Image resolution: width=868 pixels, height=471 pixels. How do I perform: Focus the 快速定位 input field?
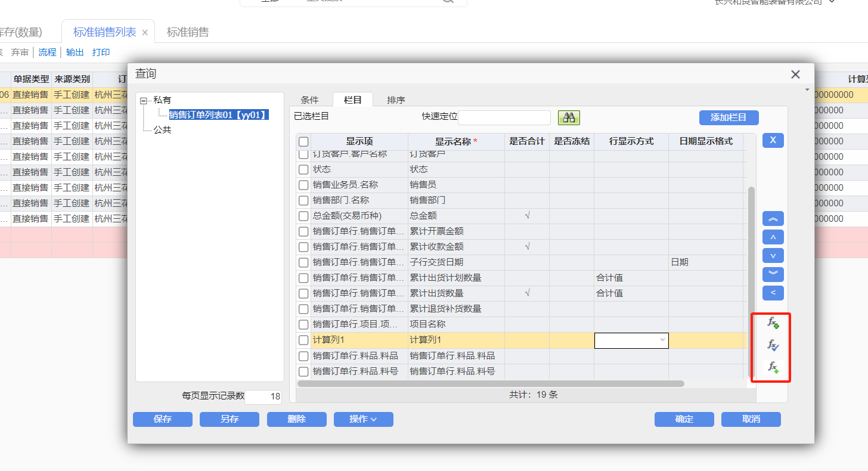click(504, 117)
